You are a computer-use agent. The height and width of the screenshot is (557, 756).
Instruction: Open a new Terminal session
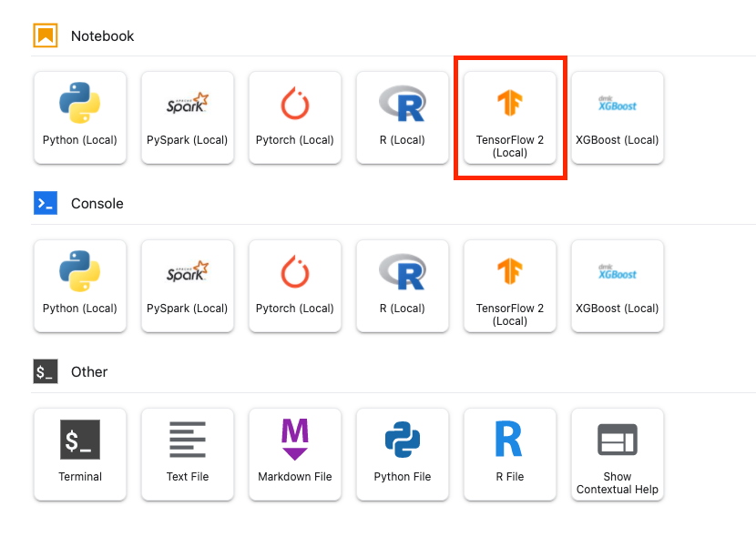coord(80,454)
